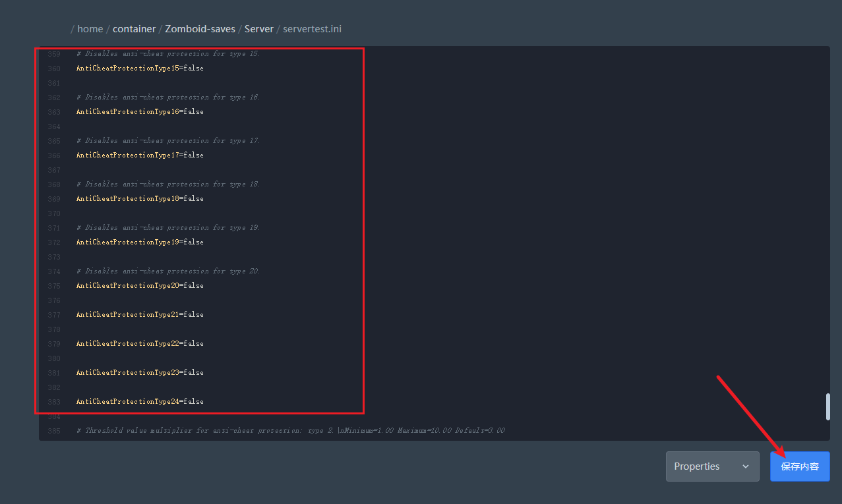Screen dimensions: 842x504
Task: Click the AntiCheatProtectionType22=false line
Action: pos(140,344)
